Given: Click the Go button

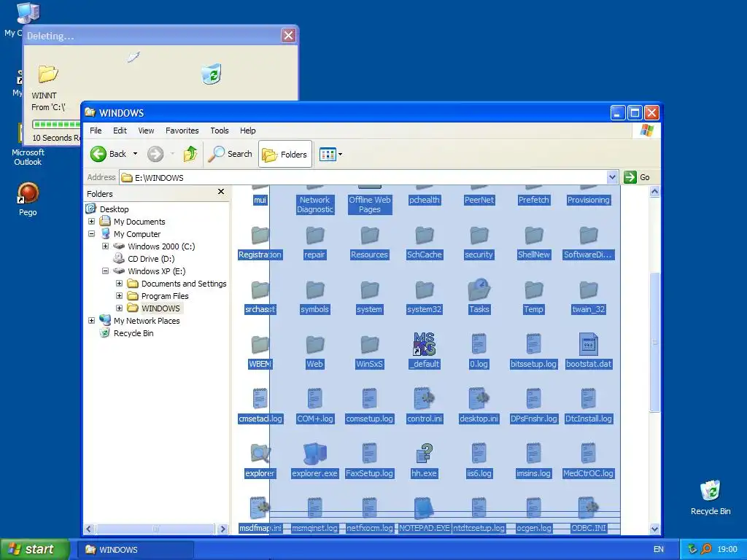Looking at the screenshot, I should tap(637, 177).
